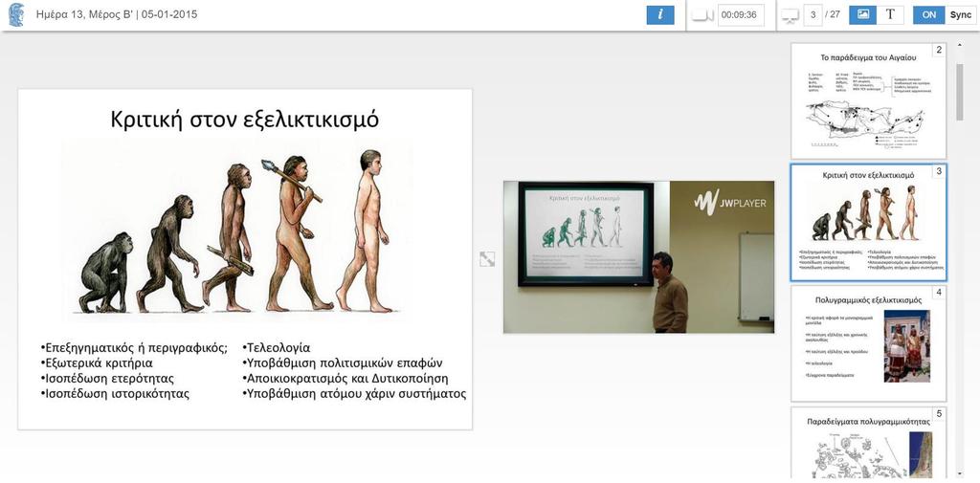Click bullet Ισοπέδωση ιστορικότητας
This screenshot has height=483, width=980.
(115, 394)
